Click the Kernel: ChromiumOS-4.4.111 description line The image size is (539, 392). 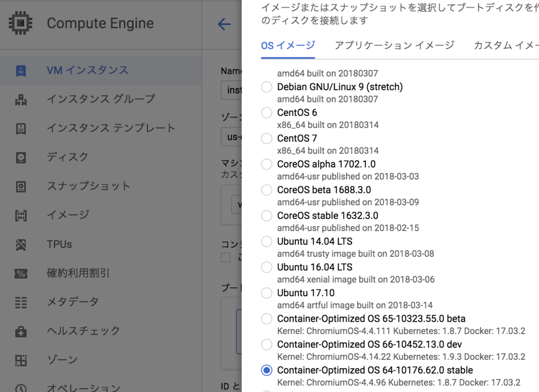pyautogui.click(x=401, y=331)
